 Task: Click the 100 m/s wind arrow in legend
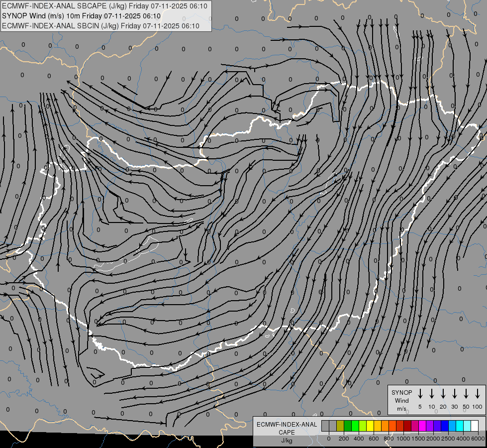point(478,393)
